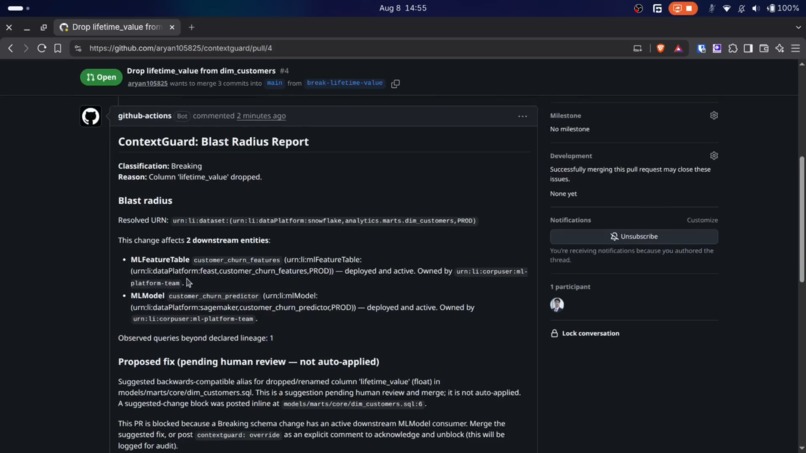
Task: Open the Milestone gear settings
Action: [x=714, y=116]
